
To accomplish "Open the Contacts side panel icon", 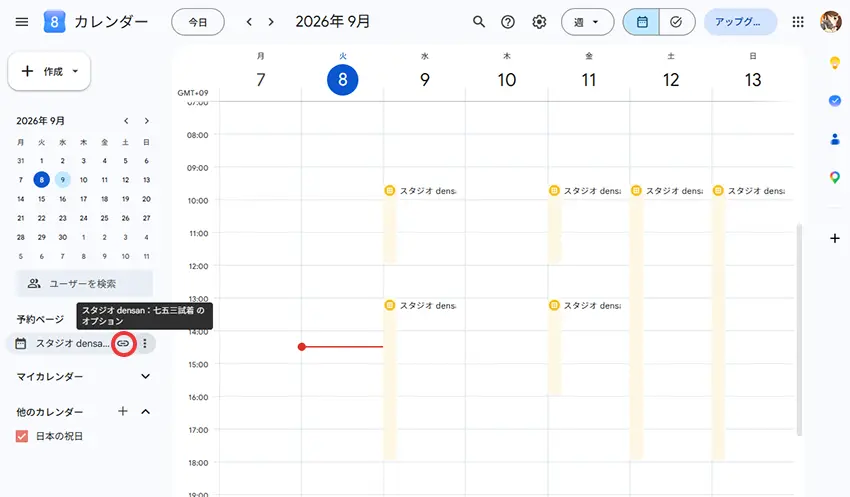I will point(835,139).
